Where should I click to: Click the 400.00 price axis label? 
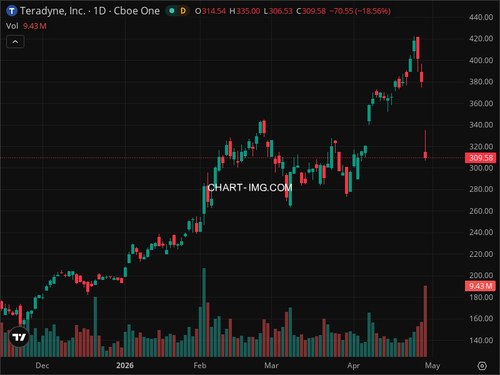pos(481,60)
